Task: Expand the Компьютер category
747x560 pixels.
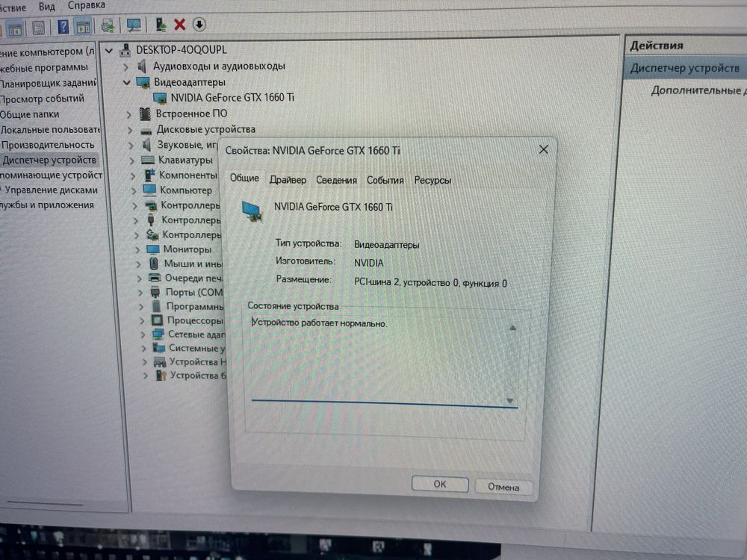Action: tap(134, 191)
